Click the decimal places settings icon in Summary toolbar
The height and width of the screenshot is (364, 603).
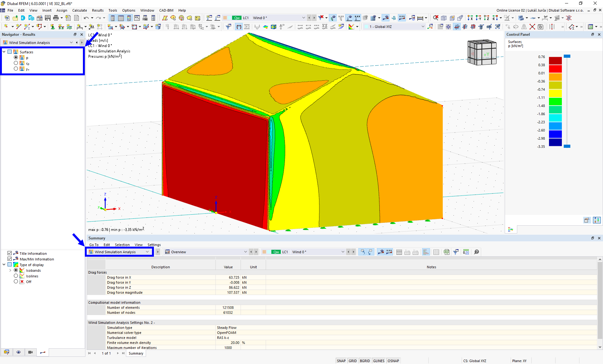[466, 252]
